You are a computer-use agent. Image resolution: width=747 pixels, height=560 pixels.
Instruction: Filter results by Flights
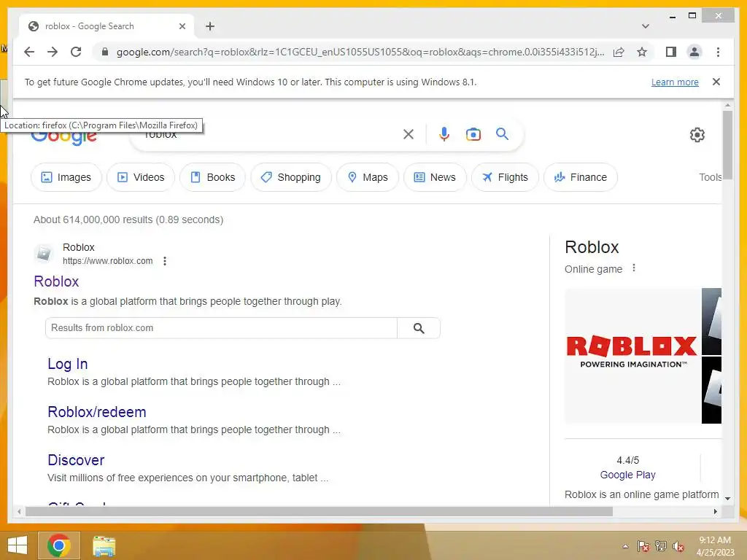coord(505,177)
